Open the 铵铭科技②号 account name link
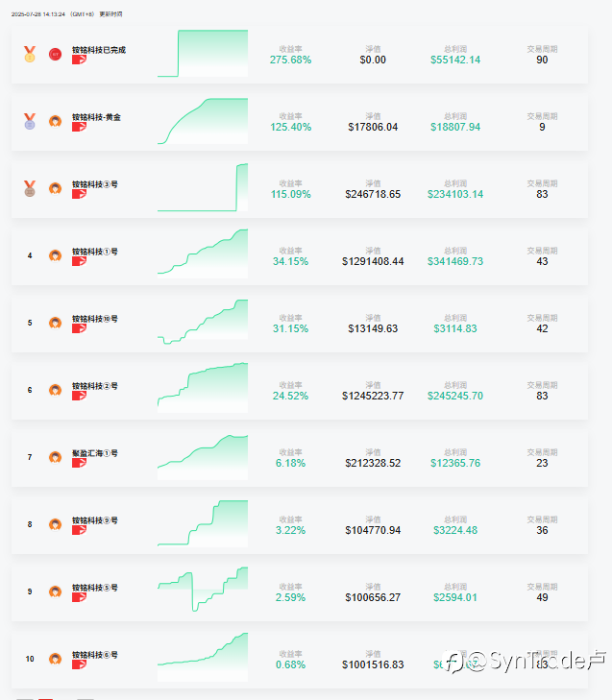The image size is (612, 700). [94, 385]
